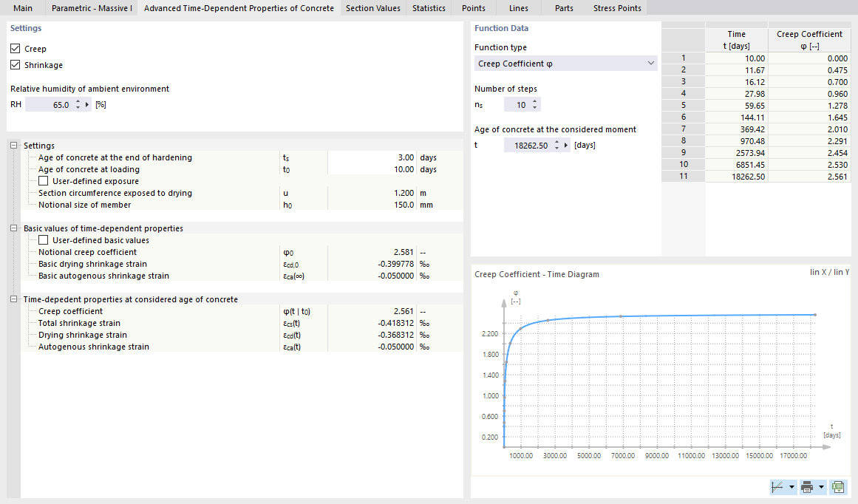Click the diagram axis settings icon
The height and width of the screenshot is (504, 858).
click(x=777, y=486)
